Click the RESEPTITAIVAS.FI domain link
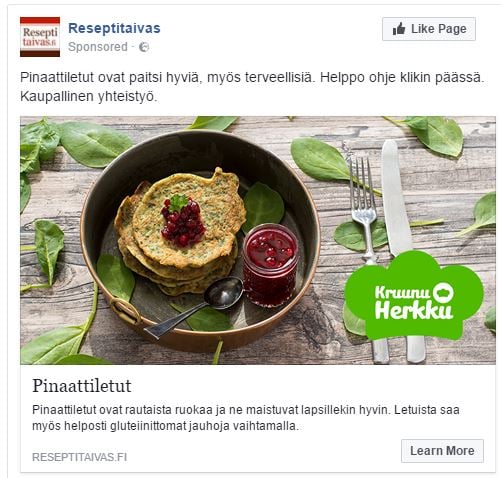Viewport: 501px width, 478px height. (x=79, y=457)
